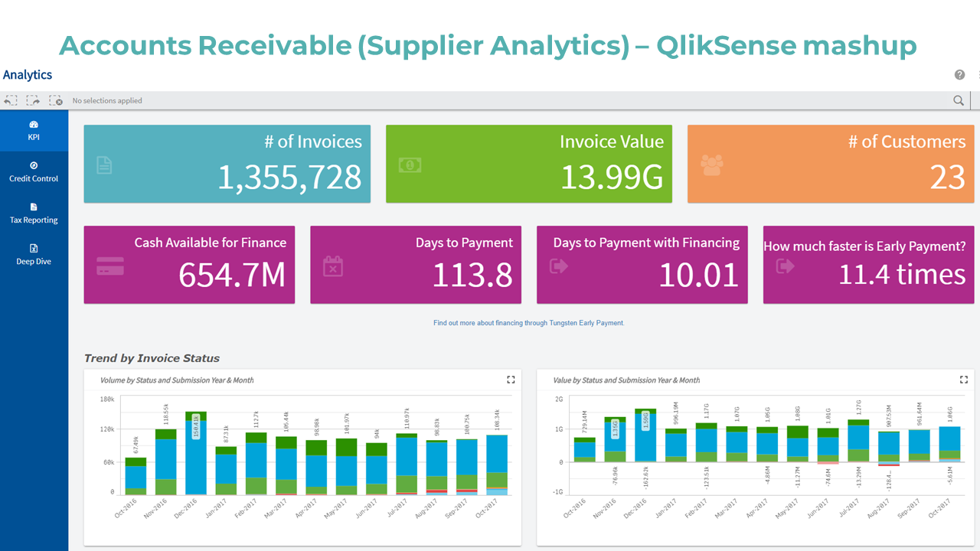Select the Days to Payment tile
Viewport: 980px width, 551px height.
(x=416, y=264)
